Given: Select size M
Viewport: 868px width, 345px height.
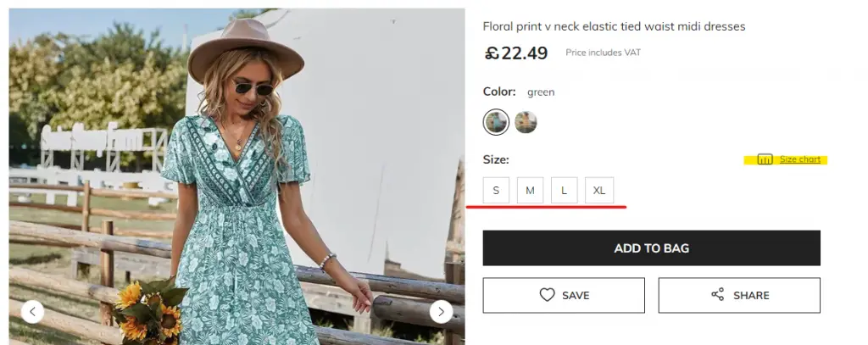Looking at the screenshot, I should (x=530, y=191).
